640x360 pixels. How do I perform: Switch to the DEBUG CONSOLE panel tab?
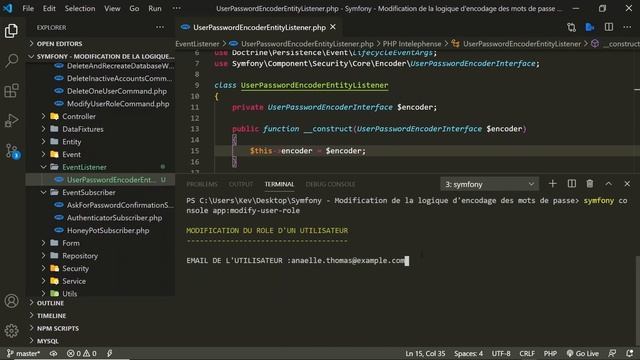click(x=330, y=184)
